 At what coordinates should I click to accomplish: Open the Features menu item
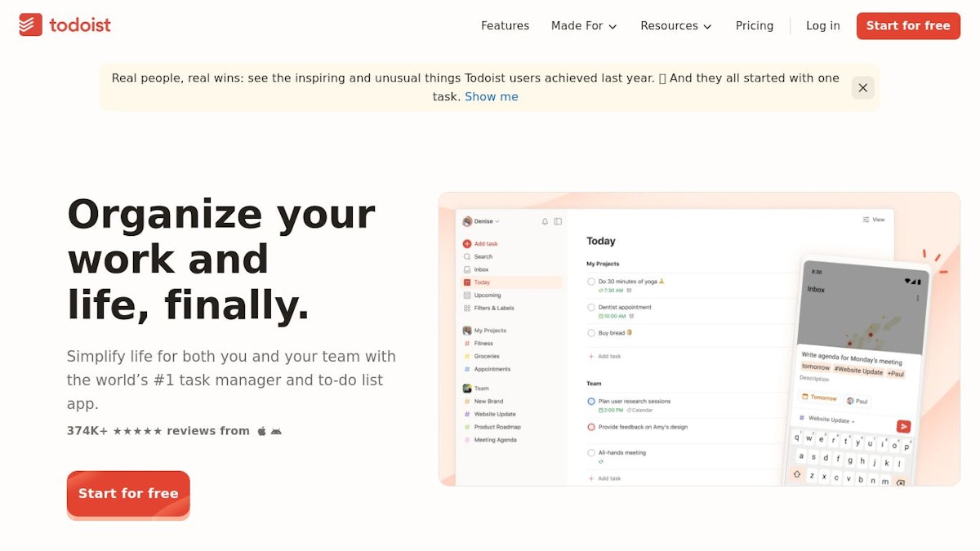[505, 25]
